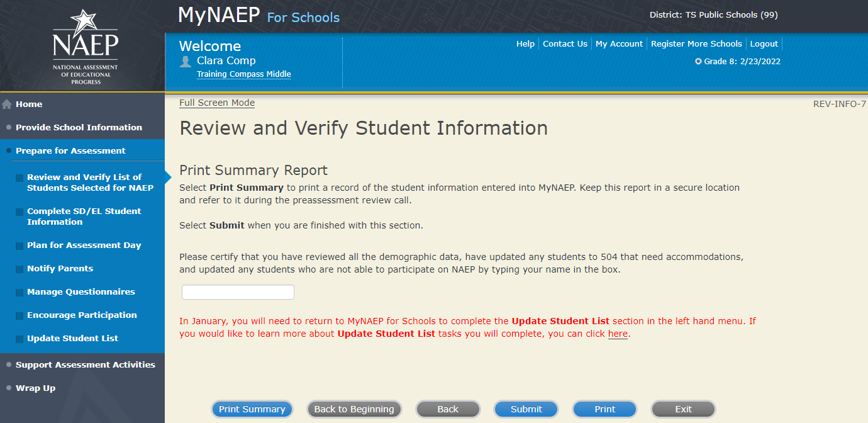This screenshot has height=423, width=868.
Task: Expand Support Assessment Activities section
Action: pos(85,364)
